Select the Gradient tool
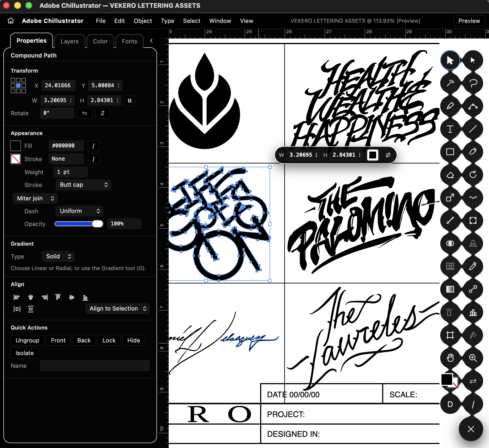This screenshot has width=489, height=448. (x=450, y=289)
